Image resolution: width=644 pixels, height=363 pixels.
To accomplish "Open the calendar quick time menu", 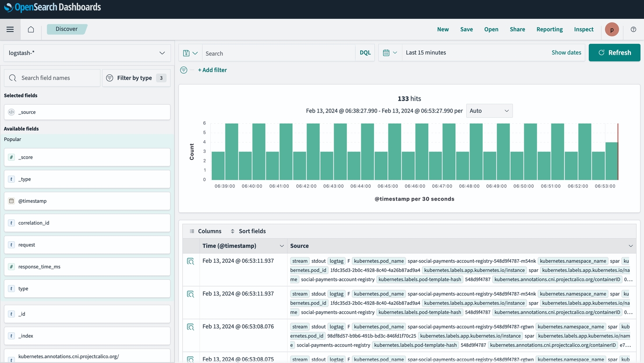I will coord(389,53).
